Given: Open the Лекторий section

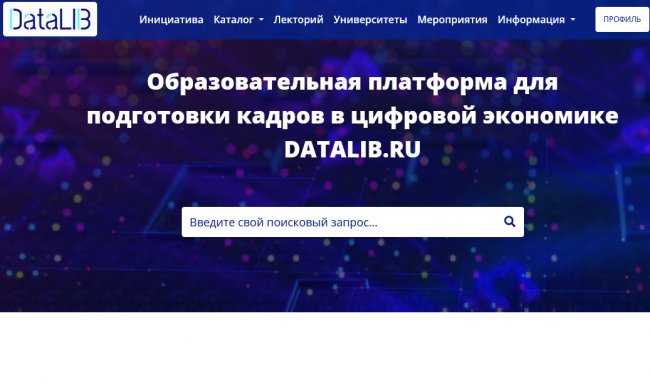Looking at the screenshot, I should tap(298, 19).
